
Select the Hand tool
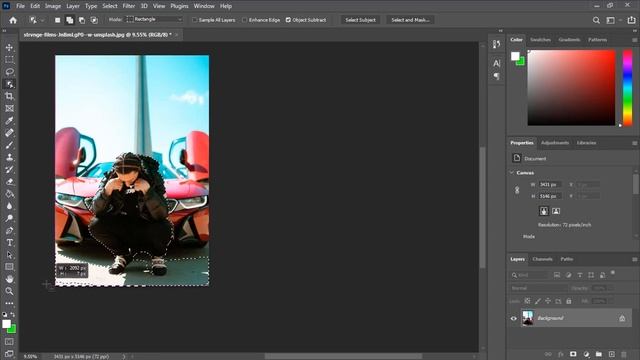click(9, 279)
